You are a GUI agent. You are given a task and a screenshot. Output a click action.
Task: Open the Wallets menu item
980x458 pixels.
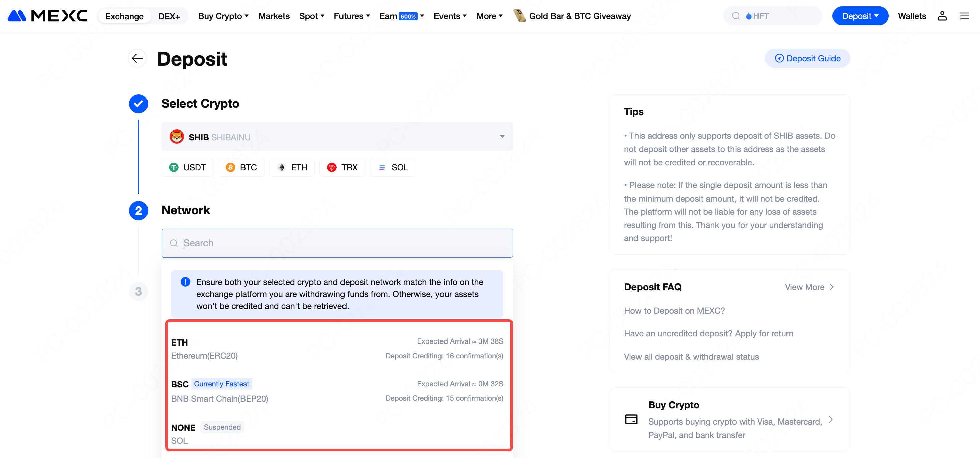912,16
